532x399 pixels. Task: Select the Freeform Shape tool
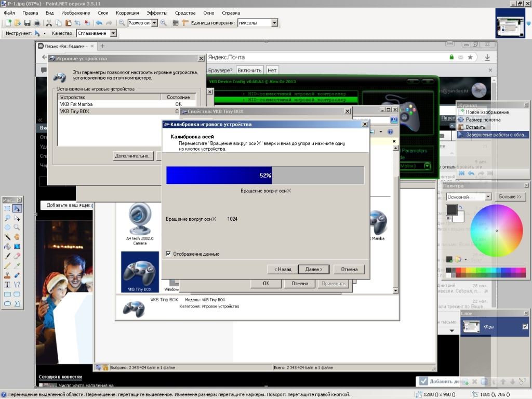click(x=17, y=303)
